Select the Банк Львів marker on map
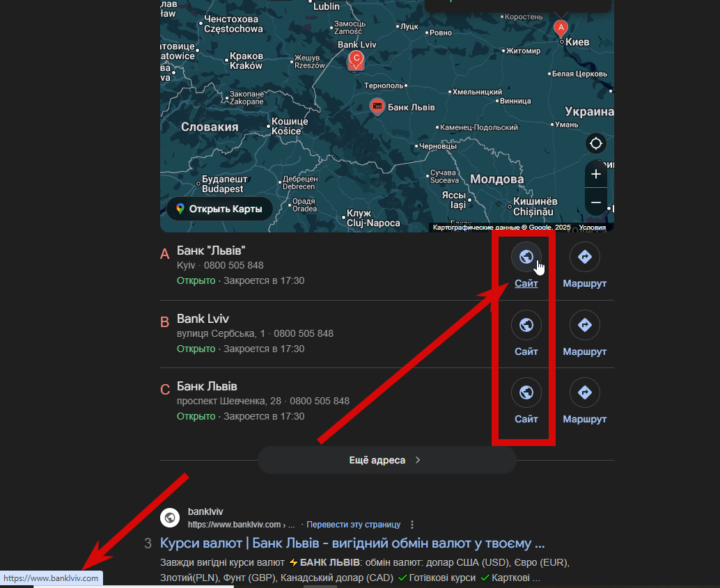720x588 pixels. (x=377, y=106)
